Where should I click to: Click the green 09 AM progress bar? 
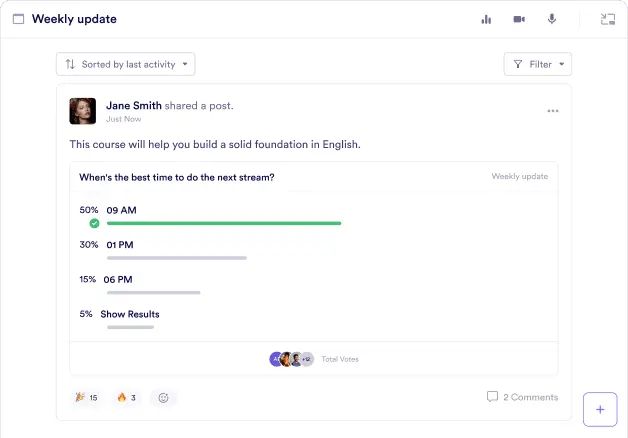224,223
